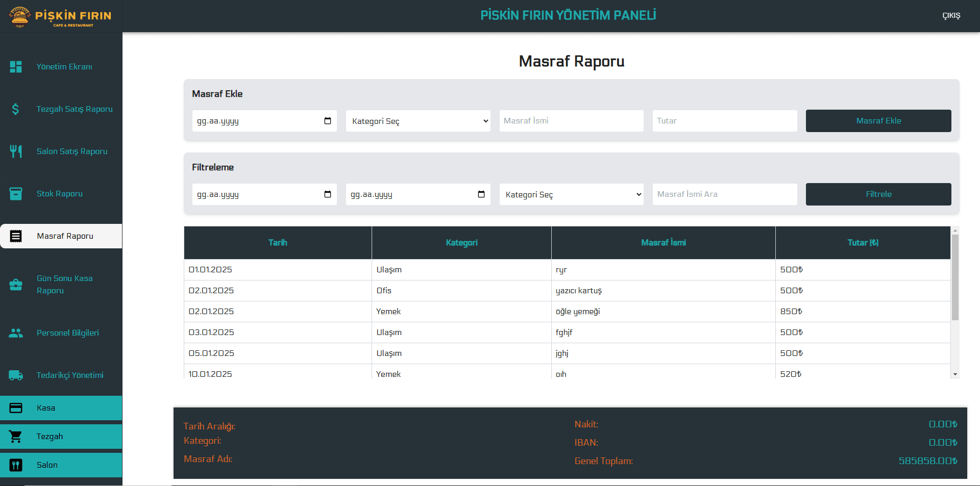980x486 pixels.
Task: Click the dollar icon for Tezgah Satış Raporu
Action: (x=16, y=109)
